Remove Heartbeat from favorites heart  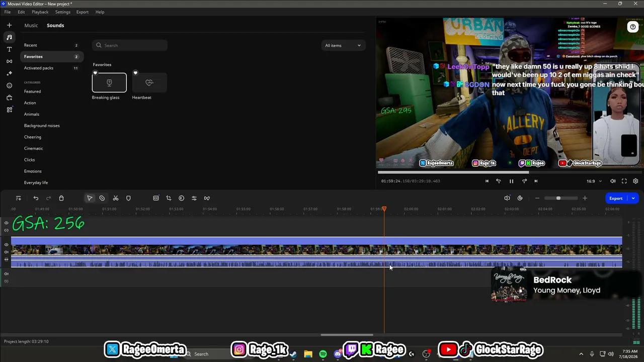135,73
